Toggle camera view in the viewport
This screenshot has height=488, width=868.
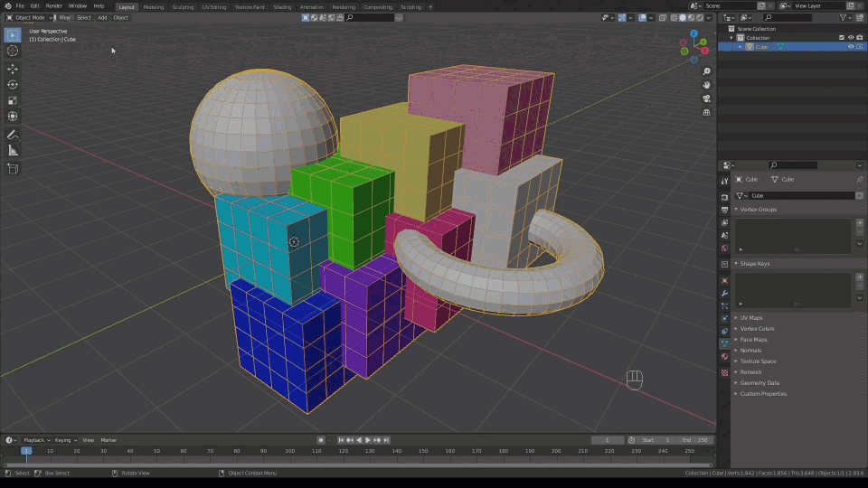[x=706, y=99]
